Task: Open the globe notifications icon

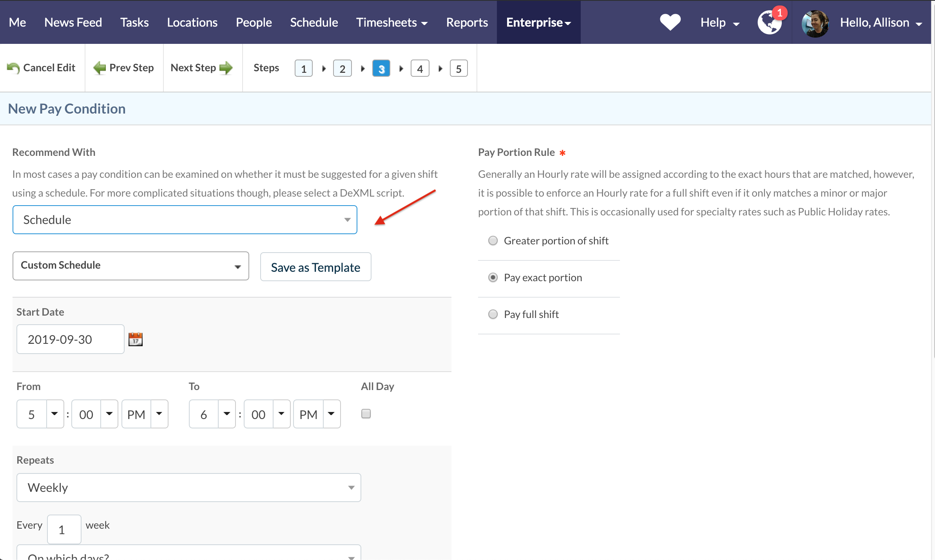Action: click(x=770, y=23)
